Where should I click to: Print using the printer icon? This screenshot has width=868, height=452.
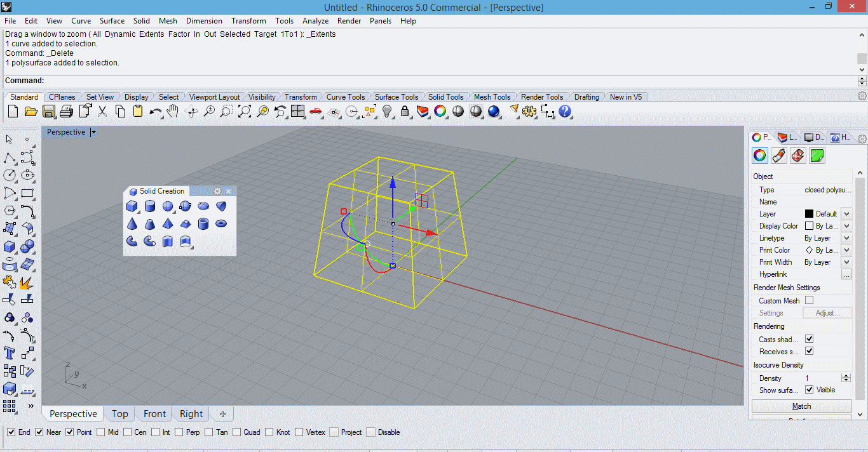pos(67,112)
